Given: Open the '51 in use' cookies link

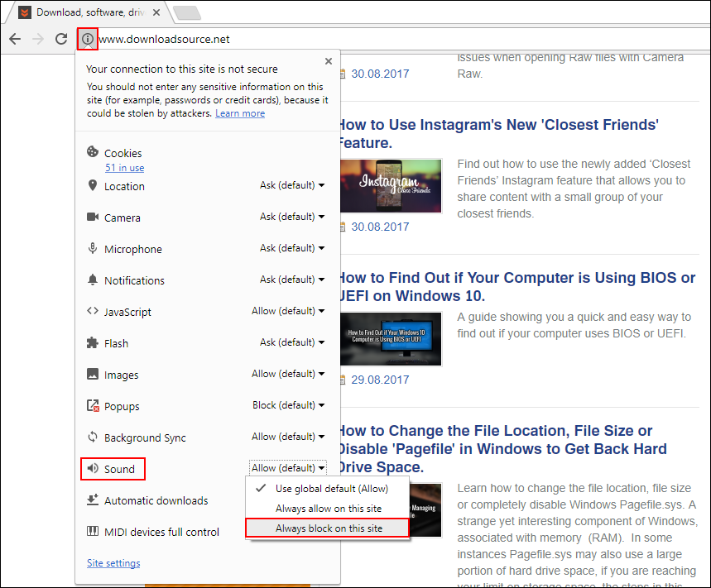Looking at the screenshot, I should pos(125,168).
